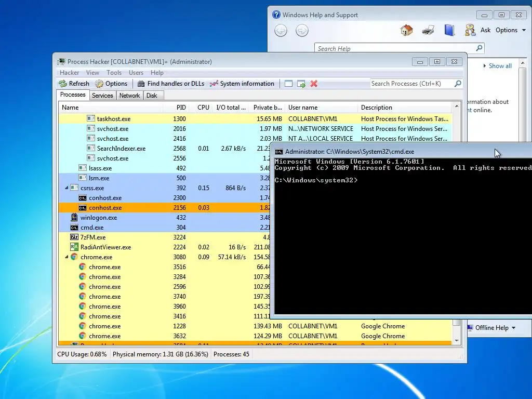Switch to the Services tab
Image resolution: width=532 pixels, height=399 pixels.
[x=102, y=96]
